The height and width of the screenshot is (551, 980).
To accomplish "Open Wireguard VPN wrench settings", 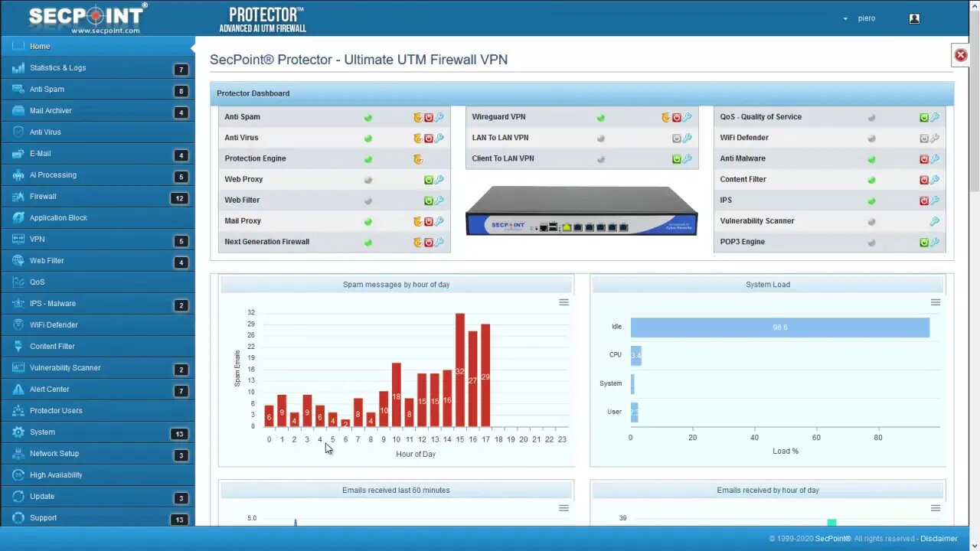I will click(688, 117).
